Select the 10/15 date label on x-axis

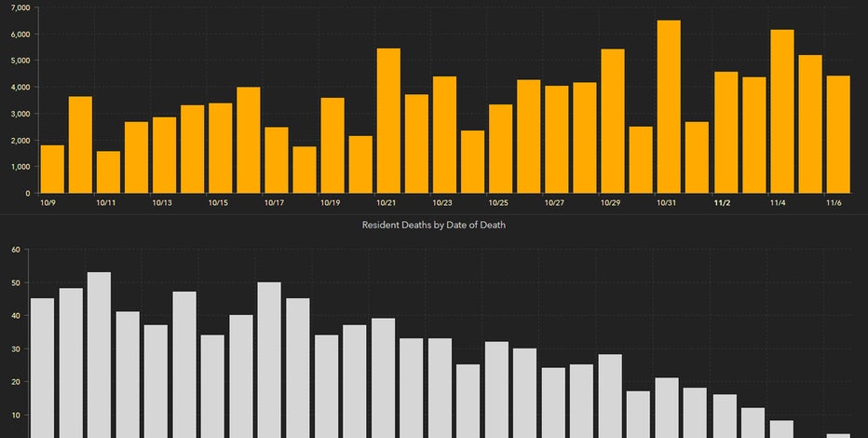pos(218,202)
